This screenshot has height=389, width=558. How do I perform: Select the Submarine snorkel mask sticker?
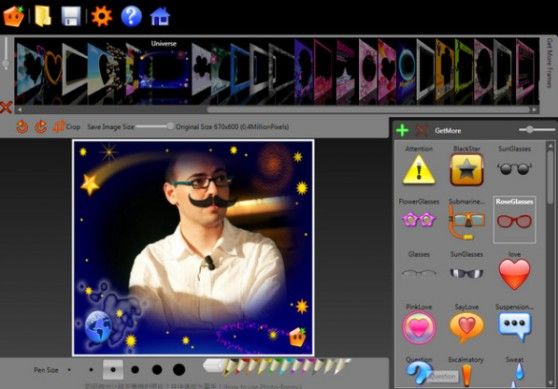pos(467,222)
